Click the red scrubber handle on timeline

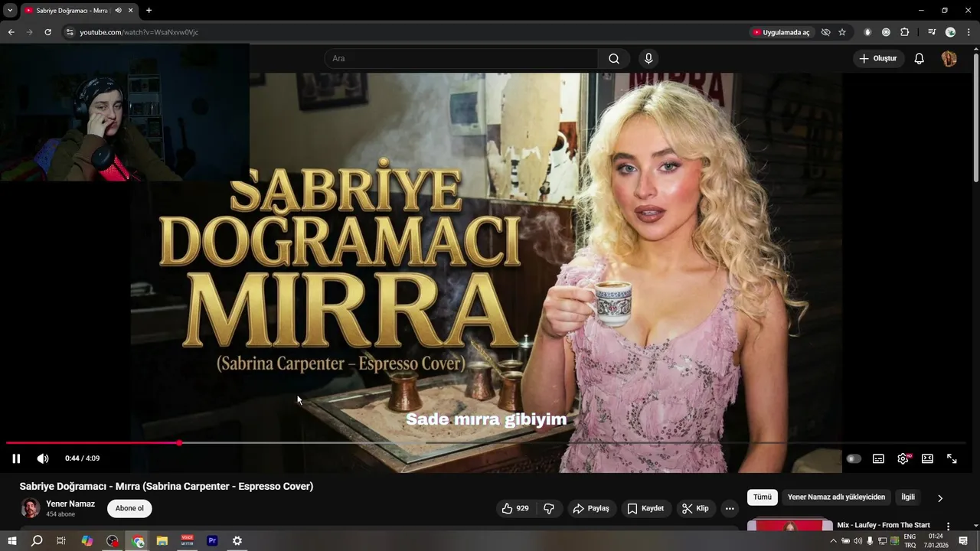(179, 443)
